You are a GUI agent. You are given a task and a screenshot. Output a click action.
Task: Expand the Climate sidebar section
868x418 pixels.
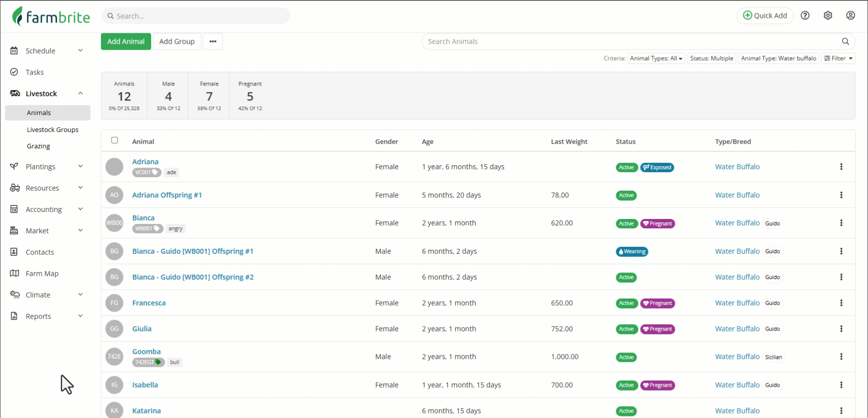(81, 295)
